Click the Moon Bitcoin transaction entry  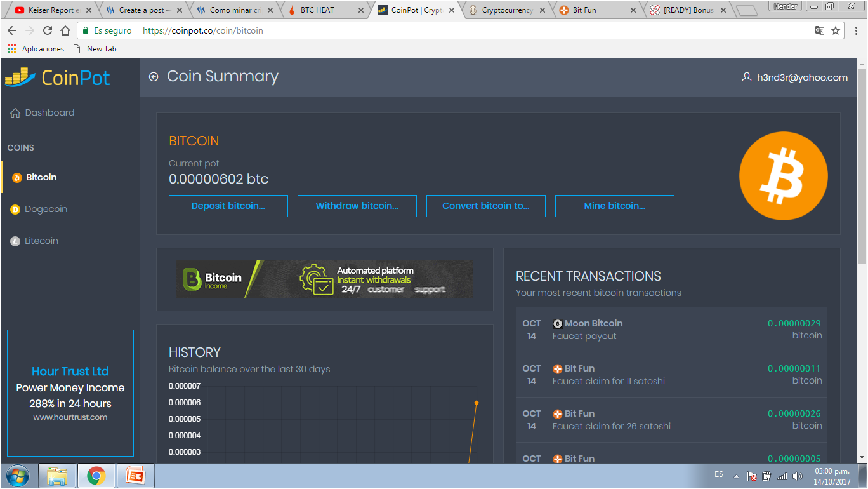click(x=672, y=330)
